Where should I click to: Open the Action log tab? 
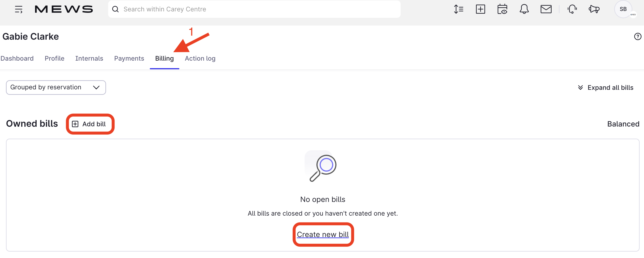coord(200,58)
